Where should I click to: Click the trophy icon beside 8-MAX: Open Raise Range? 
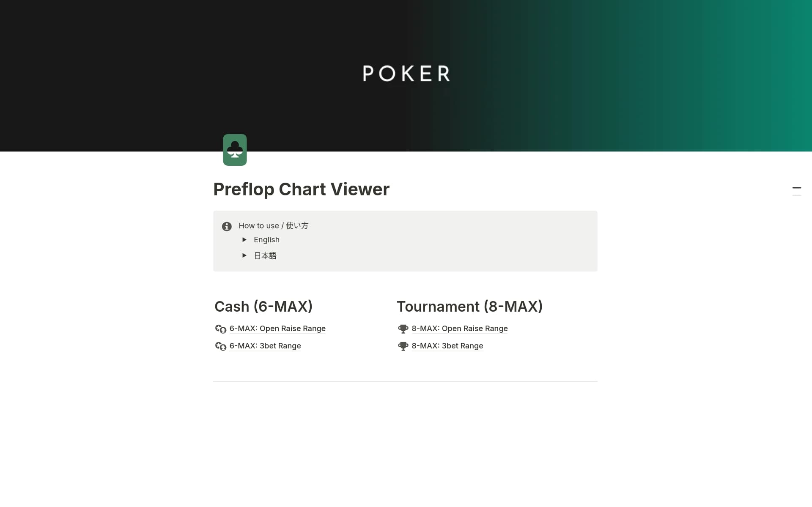coord(403,329)
